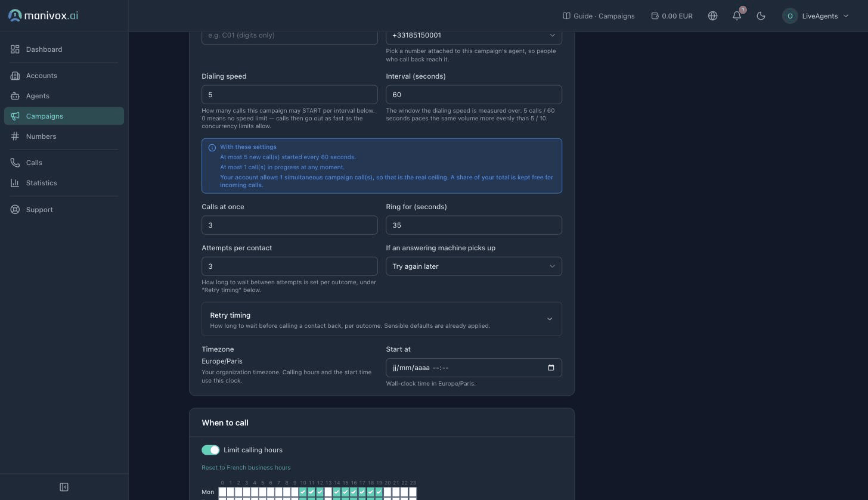Uncheck Monday hour 19 checkbox
868x500 pixels.
pyautogui.click(x=379, y=492)
